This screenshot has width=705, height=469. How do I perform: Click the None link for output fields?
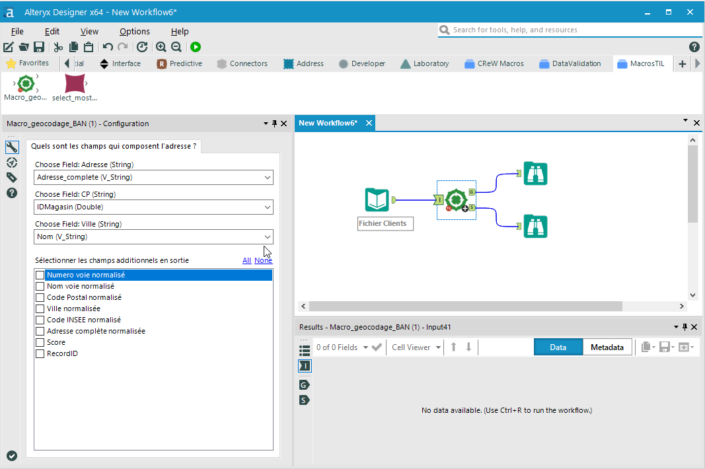pyautogui.click(x=263, y=260)
